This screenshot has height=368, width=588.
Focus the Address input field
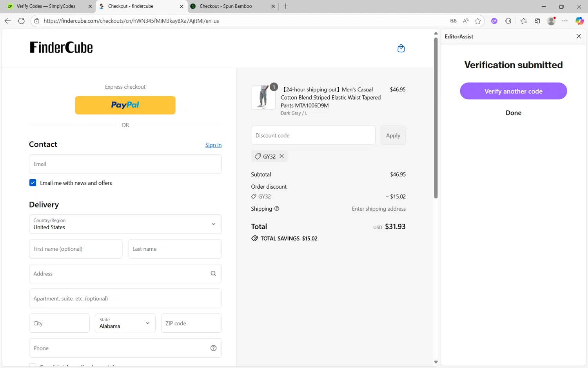[x=125, y=273]
